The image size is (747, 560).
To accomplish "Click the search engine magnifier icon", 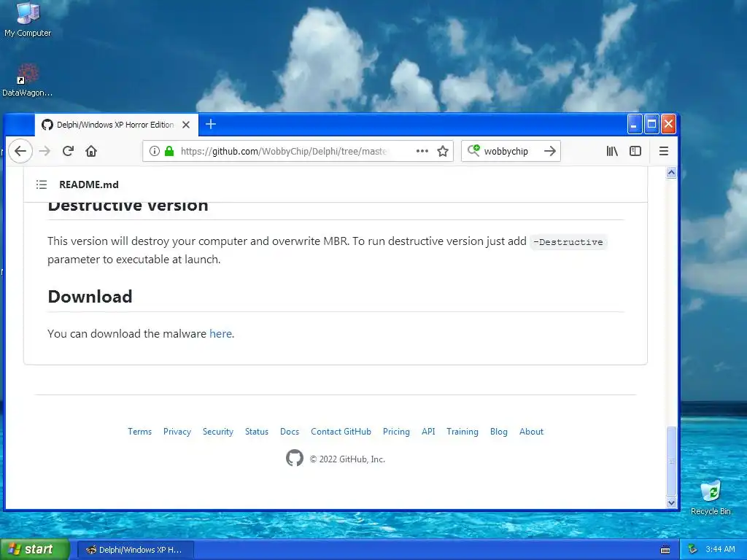I will [473, 150].
